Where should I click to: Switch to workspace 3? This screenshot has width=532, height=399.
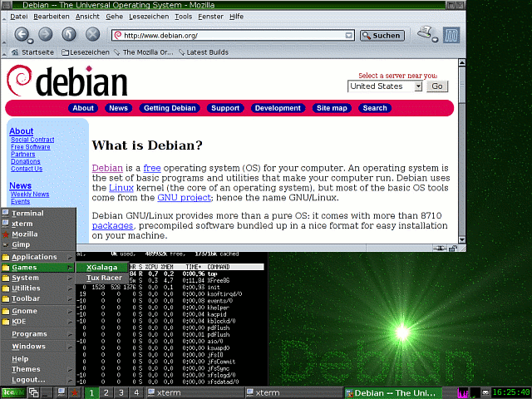(122, 392)
